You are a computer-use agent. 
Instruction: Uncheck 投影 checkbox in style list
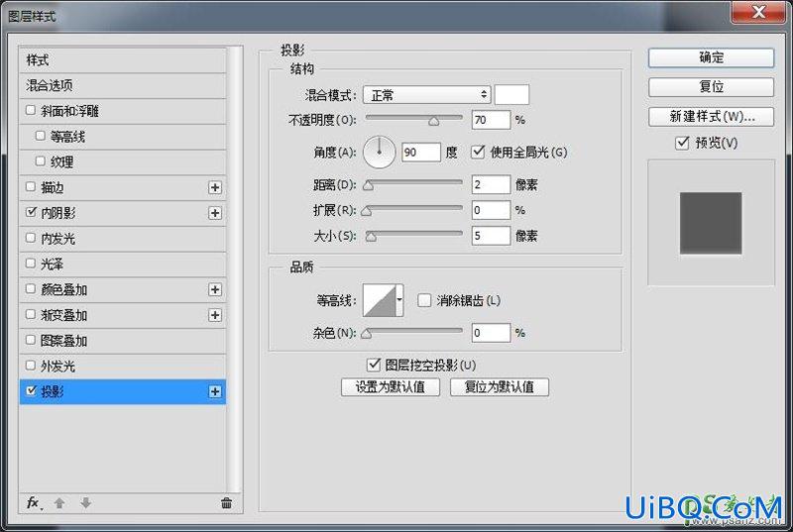coord(31,390)
